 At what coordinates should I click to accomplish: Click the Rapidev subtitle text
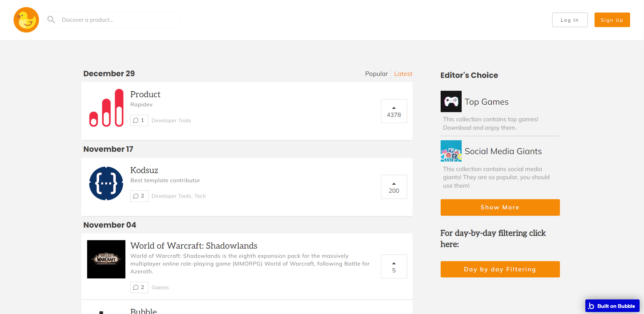[x=141, y=105]
